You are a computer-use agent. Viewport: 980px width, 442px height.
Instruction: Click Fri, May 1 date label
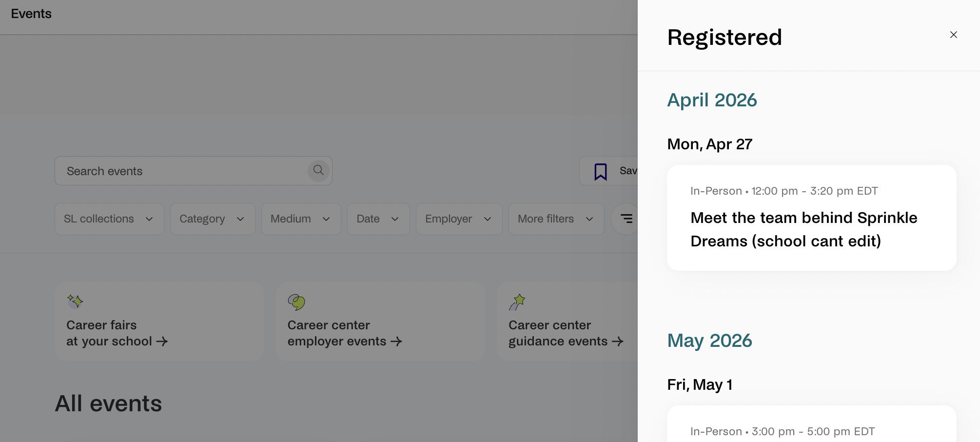click(x=700, y=384)
